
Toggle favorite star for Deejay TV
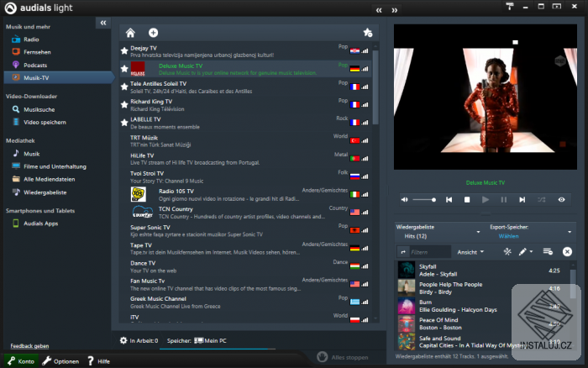(124, 50)
